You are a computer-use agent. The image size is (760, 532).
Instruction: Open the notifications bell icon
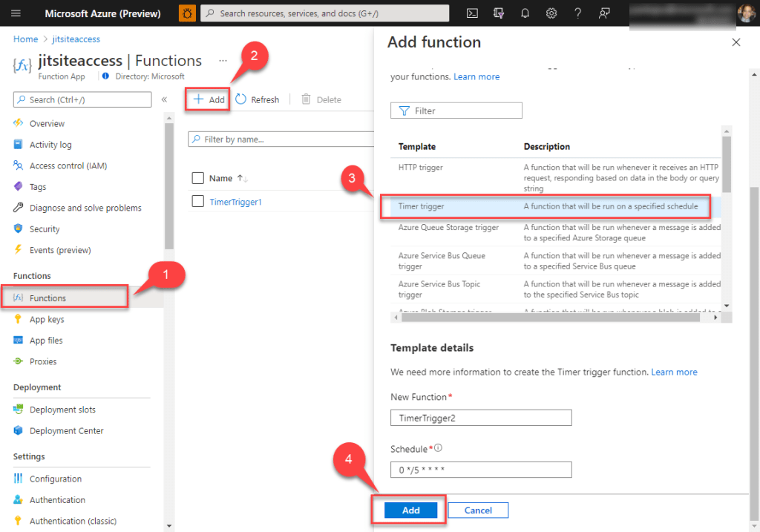tap(525, 13)
